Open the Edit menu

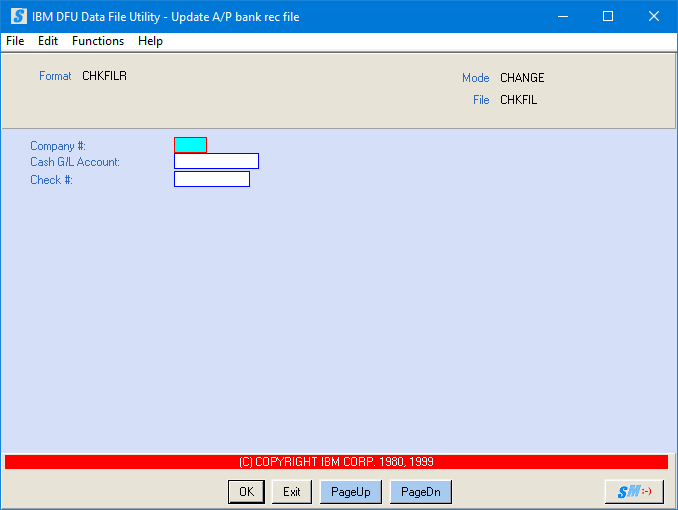[48, 41]
